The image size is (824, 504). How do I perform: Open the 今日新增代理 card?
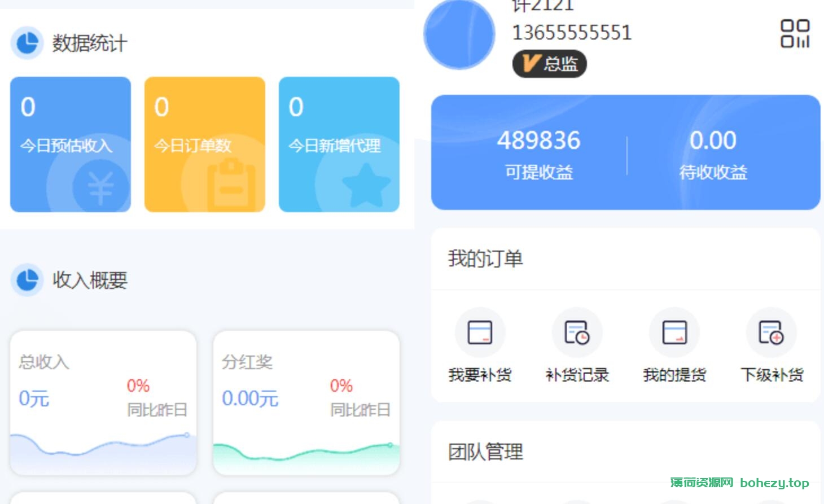click(339, 144)
